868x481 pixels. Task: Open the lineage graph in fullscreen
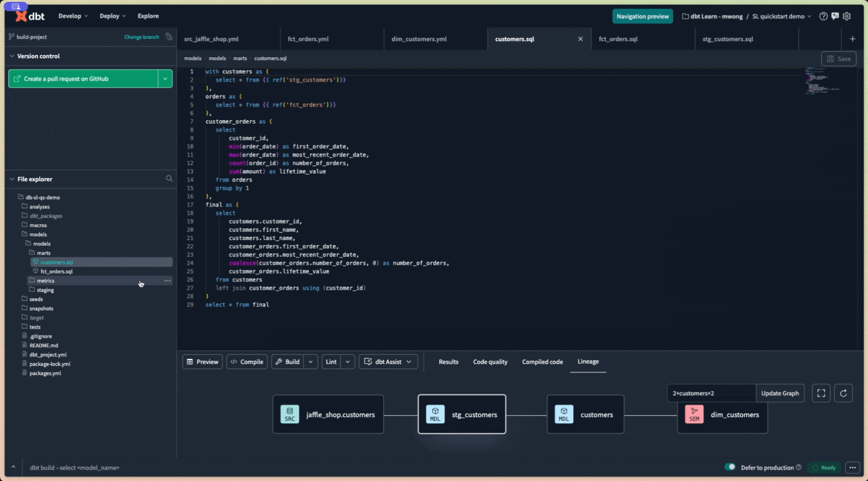(822, 393)
